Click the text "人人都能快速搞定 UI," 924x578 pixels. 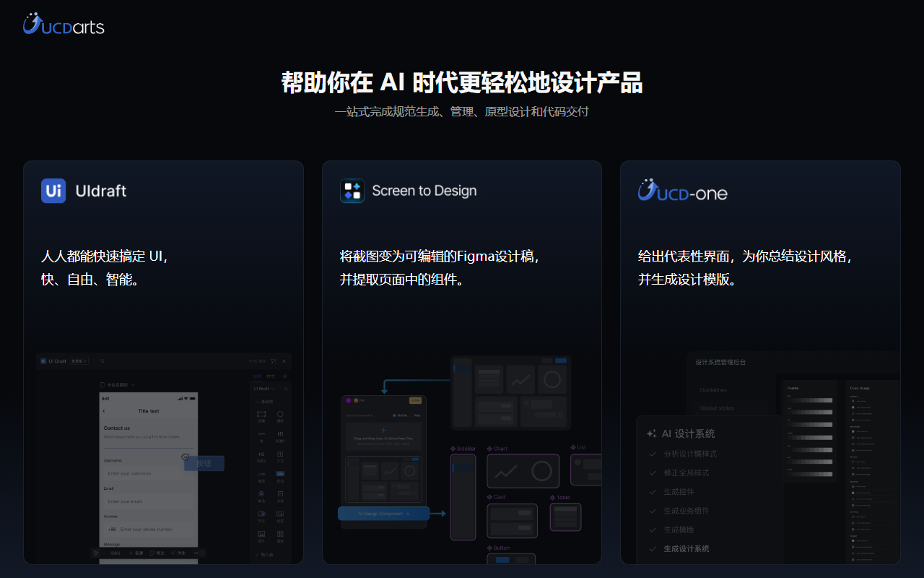(105, 256)
